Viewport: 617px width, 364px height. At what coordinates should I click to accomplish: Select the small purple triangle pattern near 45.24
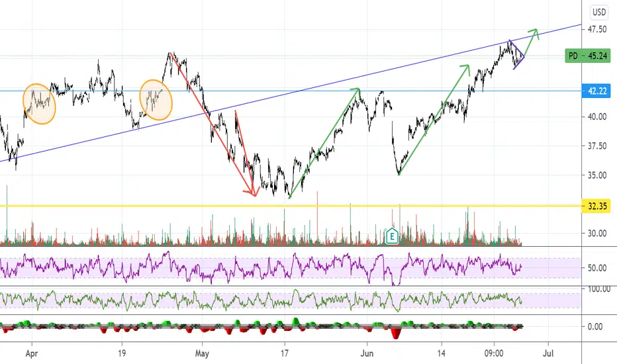tap(518, 55)
